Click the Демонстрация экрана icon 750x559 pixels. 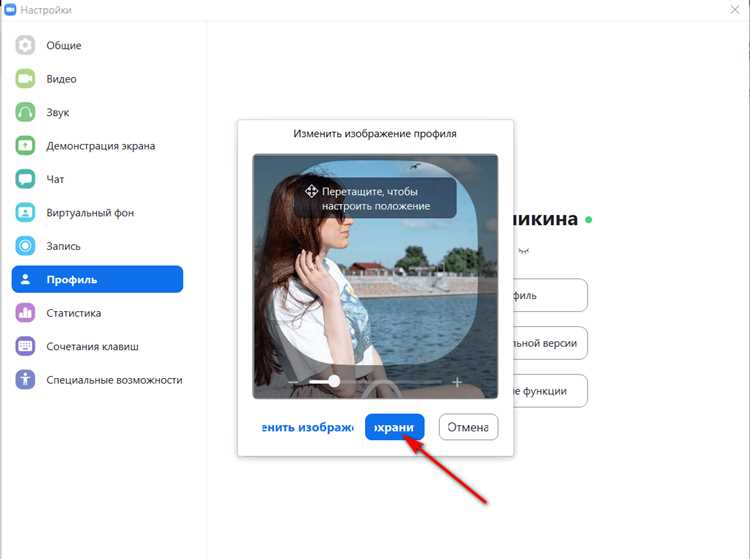pos(25,146)
